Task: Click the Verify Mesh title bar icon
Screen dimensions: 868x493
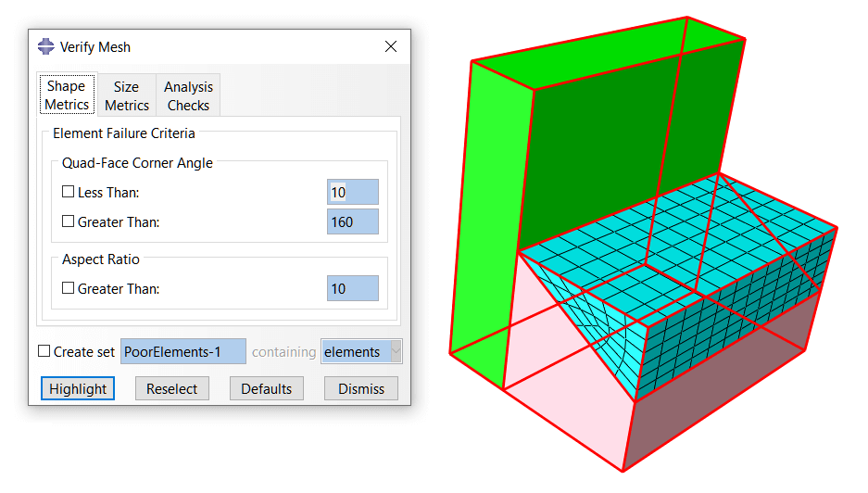Action: 46,46
